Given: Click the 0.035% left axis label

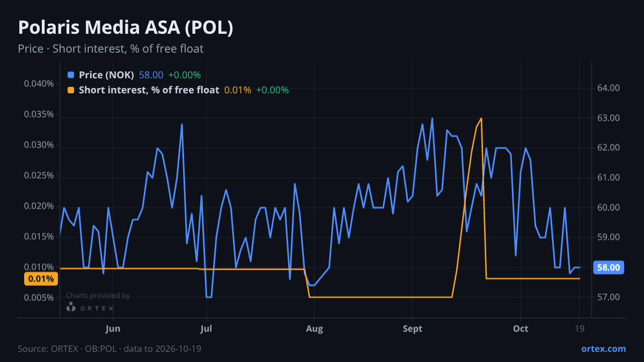Looking at the screenshot, I should click(39, 114).
